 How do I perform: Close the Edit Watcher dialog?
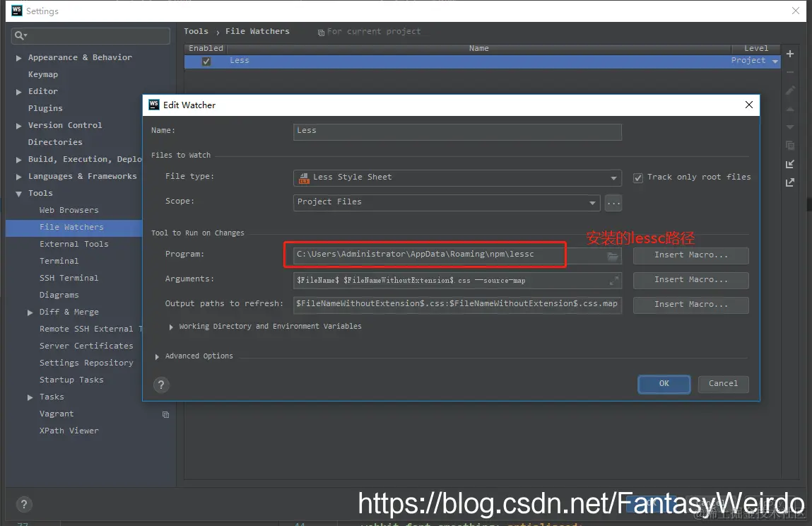pyautogui.click(x=749, y=105)
